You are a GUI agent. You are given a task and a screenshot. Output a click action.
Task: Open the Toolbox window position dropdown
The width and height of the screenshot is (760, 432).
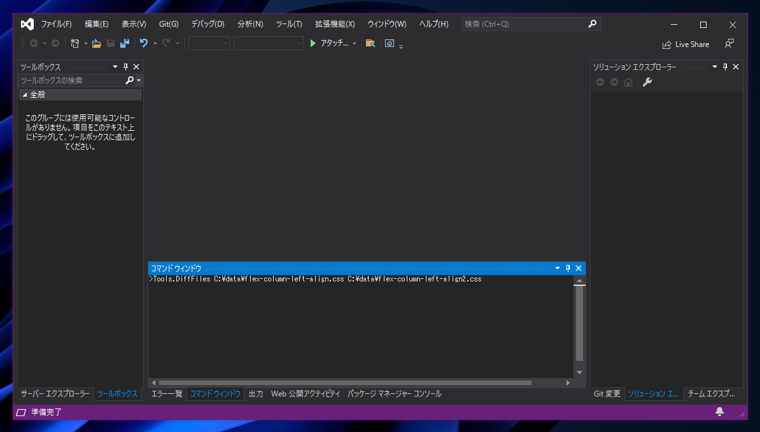click(x=115, y=66)
